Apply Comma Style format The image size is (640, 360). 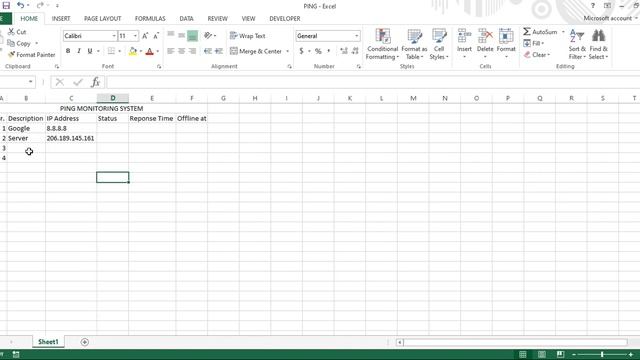(329, 51)
